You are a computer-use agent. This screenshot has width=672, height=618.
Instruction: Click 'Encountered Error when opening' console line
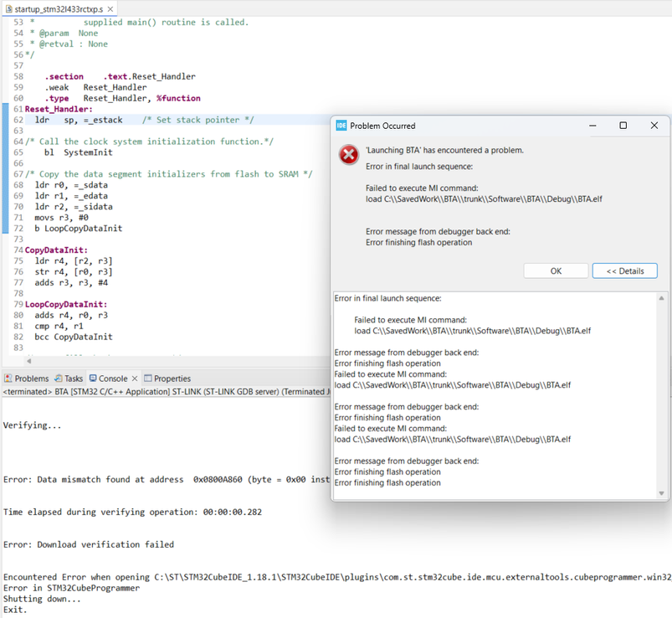point(337,577)
